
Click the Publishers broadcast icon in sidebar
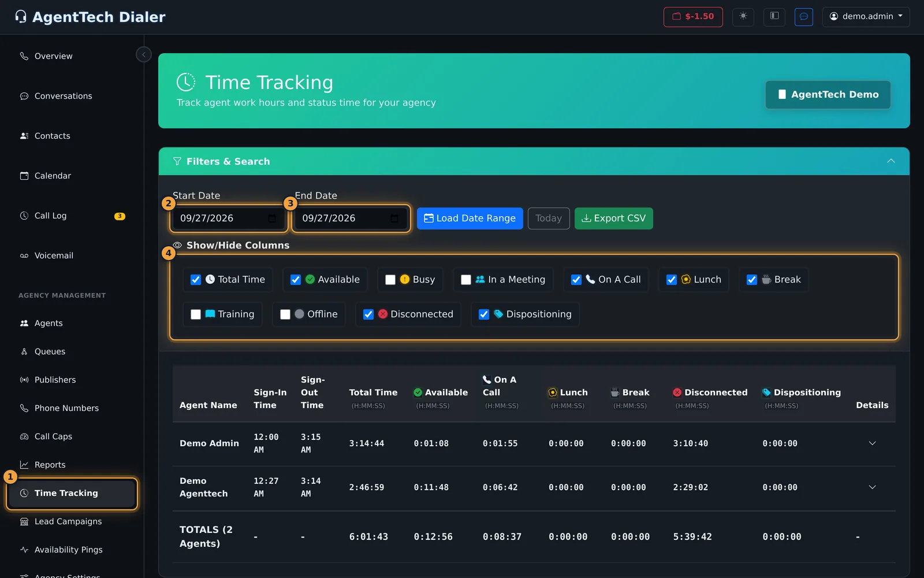coord(24,380)
